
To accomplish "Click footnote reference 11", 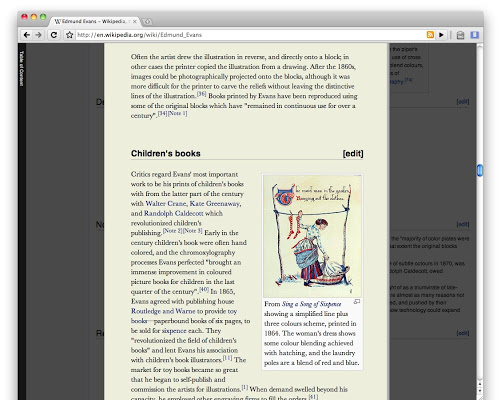I will pyautogui.click(x=227, y=358).
